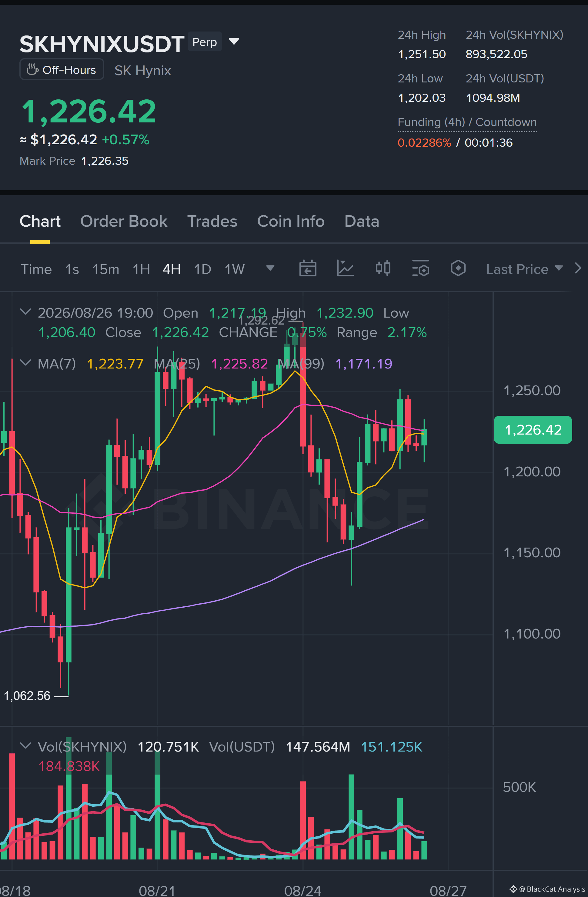The width and height of the screenshot is (588, 897).
Task: Expand the additional time intervals dropdown
Action: 270,268
